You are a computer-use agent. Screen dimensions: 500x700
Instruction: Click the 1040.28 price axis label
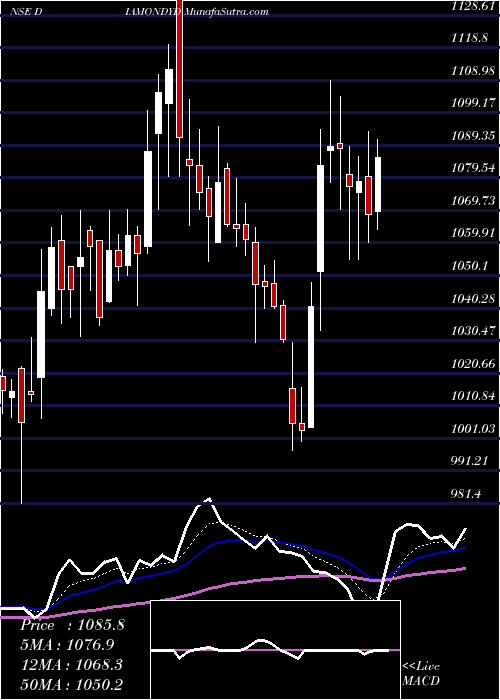[x=474, y=298]
